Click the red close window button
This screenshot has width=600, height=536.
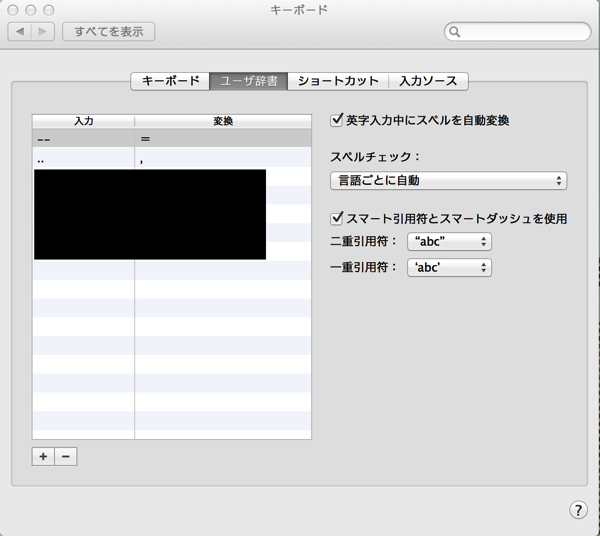(13, 10)
